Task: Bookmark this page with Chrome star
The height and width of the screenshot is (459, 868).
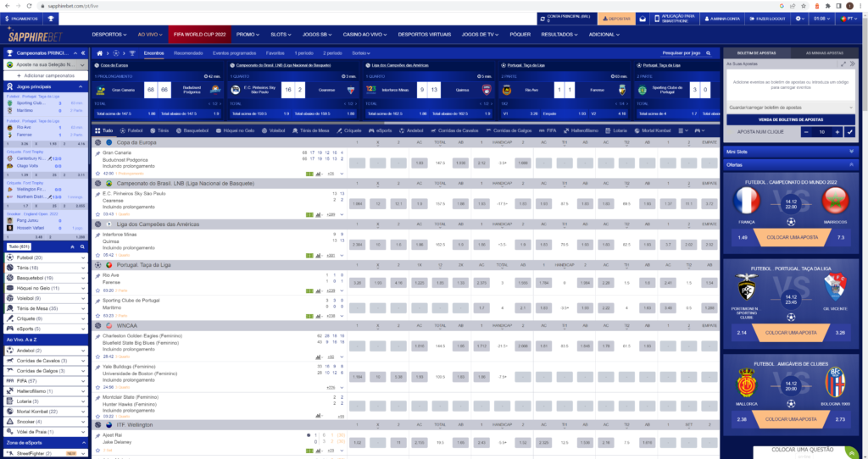Action: [804, 6]
